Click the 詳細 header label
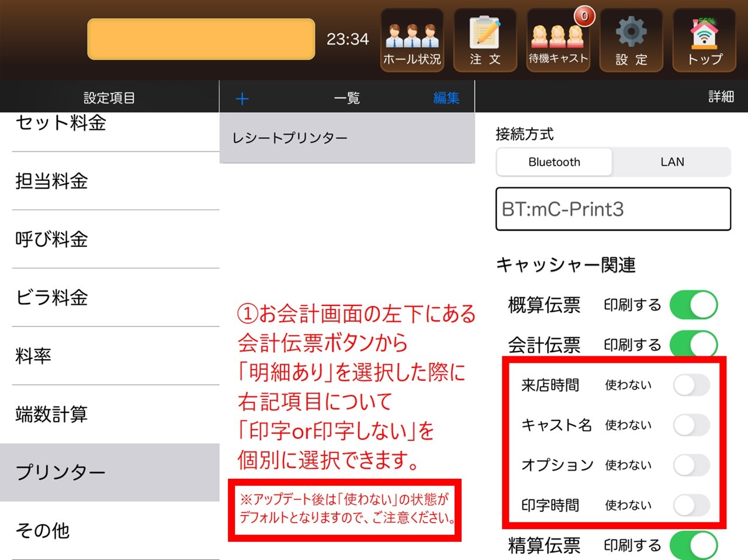This screenshot has height=560, width=748. point(721,96)
